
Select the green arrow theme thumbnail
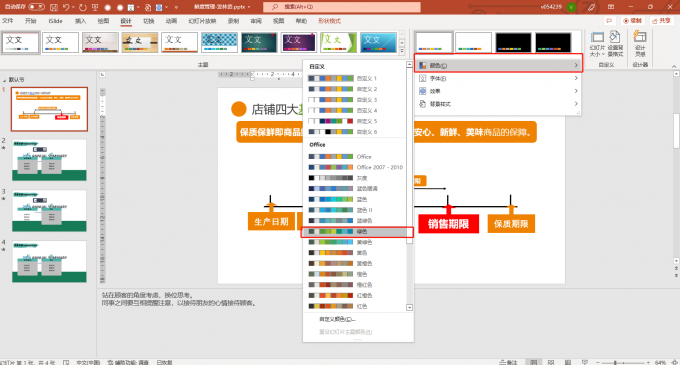pos(338,42)
